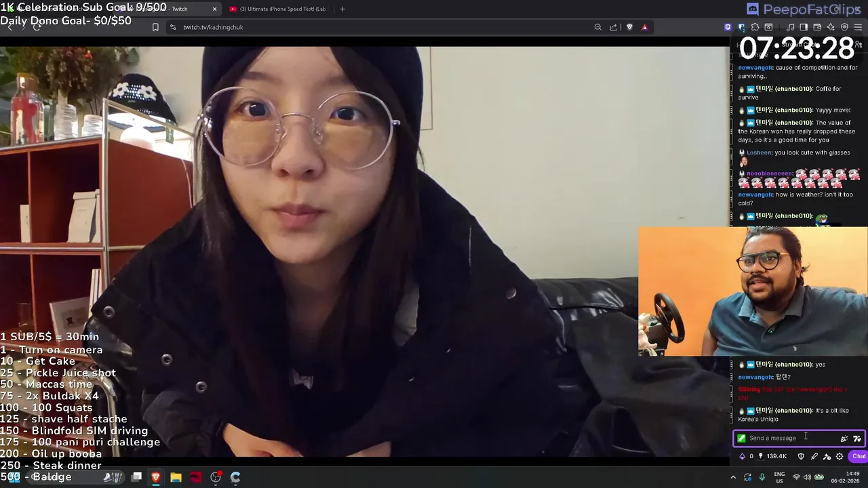The image size is (868, 488).
Task: Click the bookmark icon beside the address bar
Action: [155, 27]
